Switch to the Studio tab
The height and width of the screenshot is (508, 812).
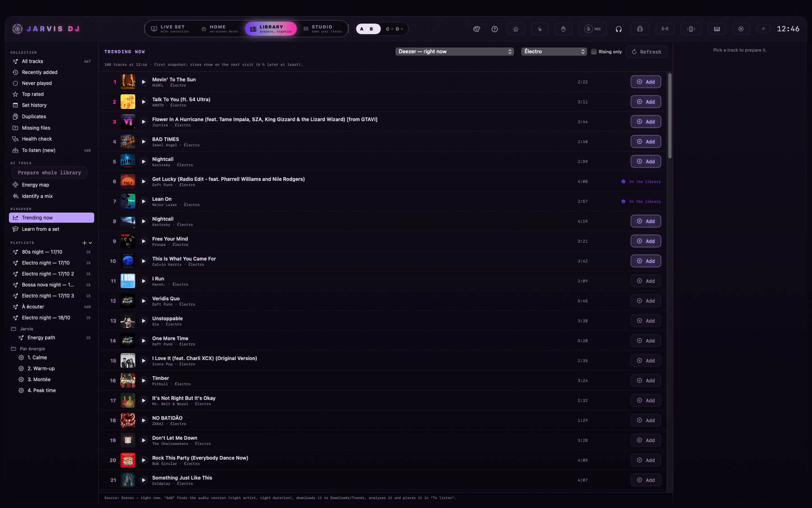click(x=323, y=29)
